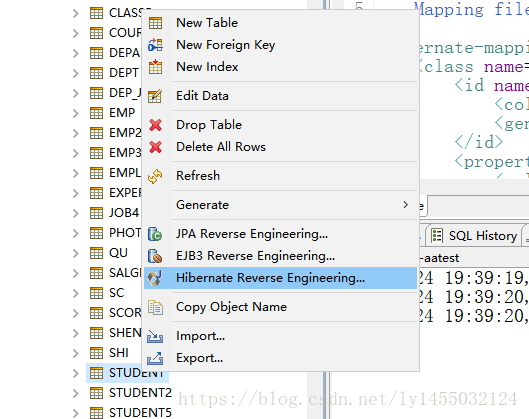Select Export... from context menu
Screen dimensions: 529x419
(x=281, y=358)
